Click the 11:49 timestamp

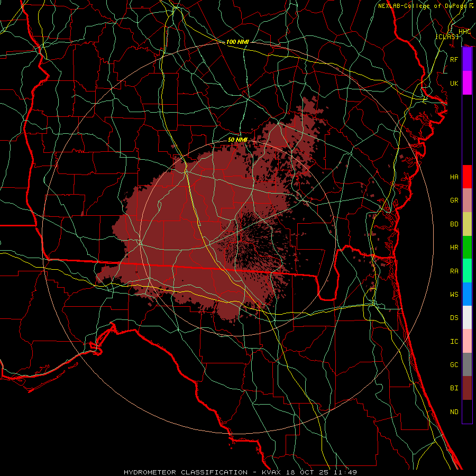[x=345, y=472]
